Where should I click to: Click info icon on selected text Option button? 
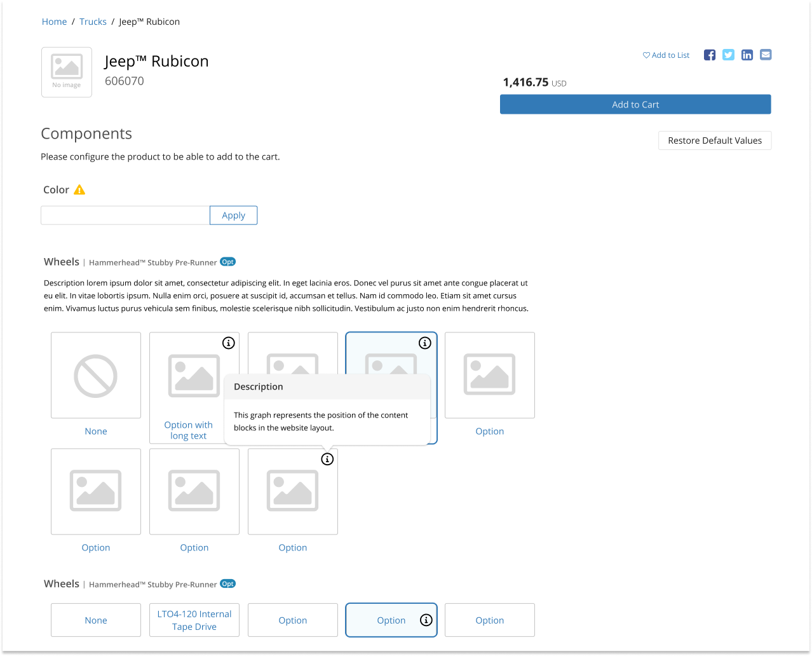click(426, 620)
